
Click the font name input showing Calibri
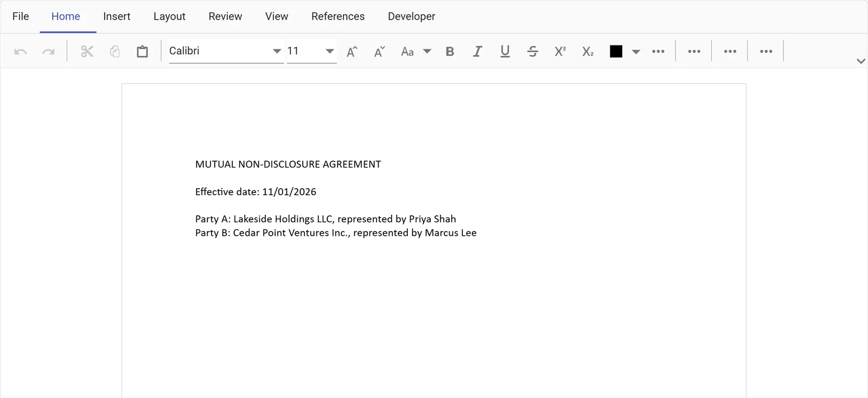point(219,51)
